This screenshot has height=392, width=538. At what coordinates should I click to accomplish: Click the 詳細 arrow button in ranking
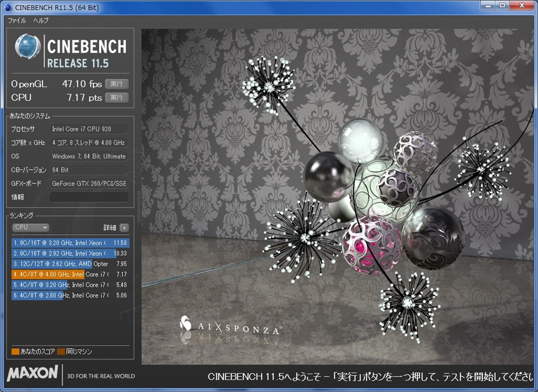pos(124,228)
